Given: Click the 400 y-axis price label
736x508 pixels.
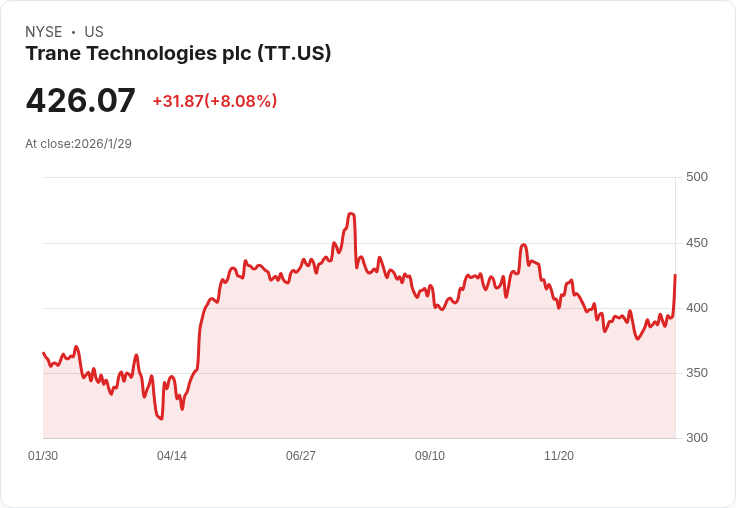Looking at the screenshot, I should click(697, 308).
